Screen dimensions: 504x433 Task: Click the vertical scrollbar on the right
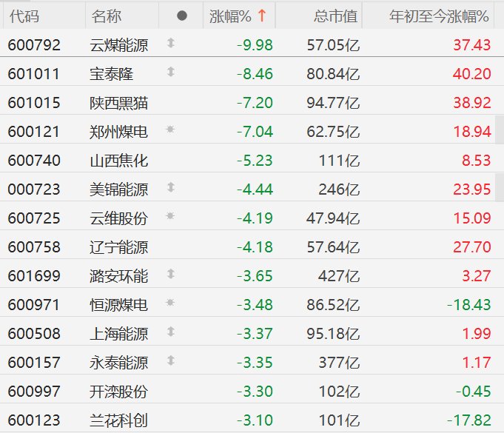pos(500,130)
